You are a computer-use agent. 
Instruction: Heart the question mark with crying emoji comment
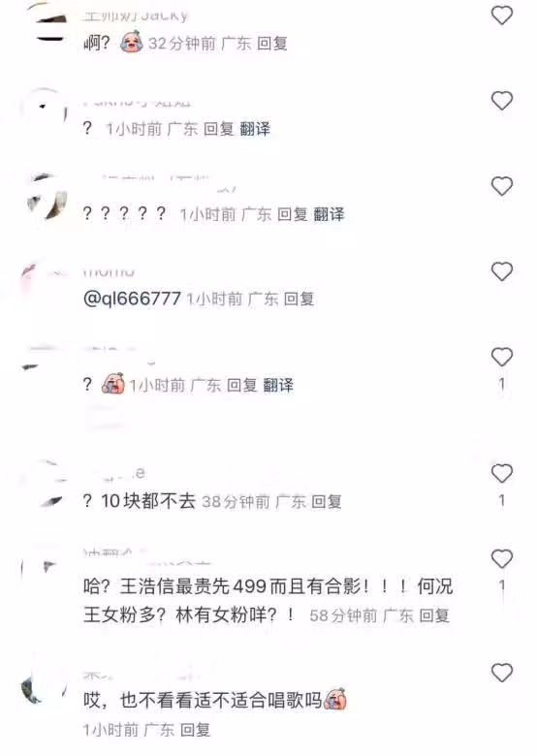tap(502, 357)
